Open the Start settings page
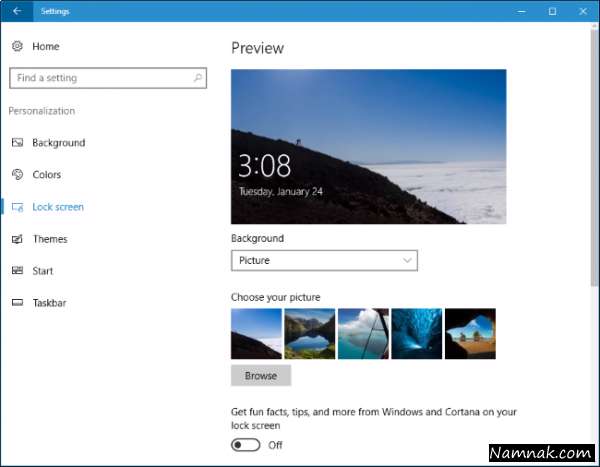600x467 pixels. point(42,271)
